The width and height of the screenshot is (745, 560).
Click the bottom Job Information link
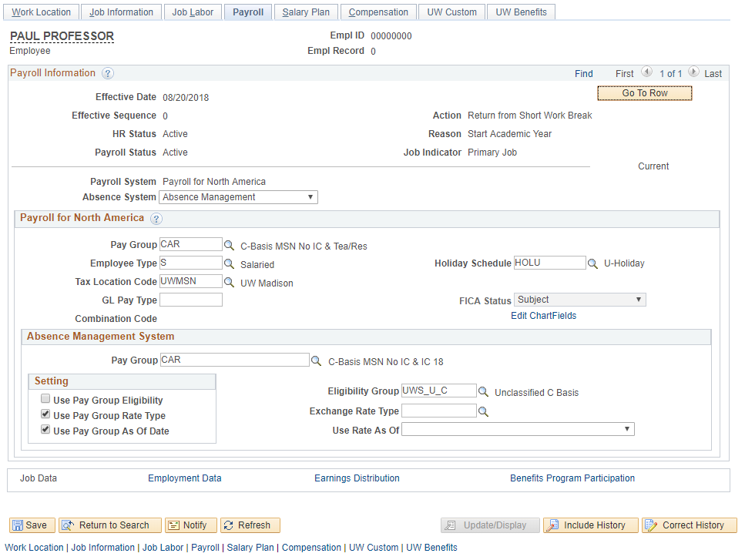103,548
